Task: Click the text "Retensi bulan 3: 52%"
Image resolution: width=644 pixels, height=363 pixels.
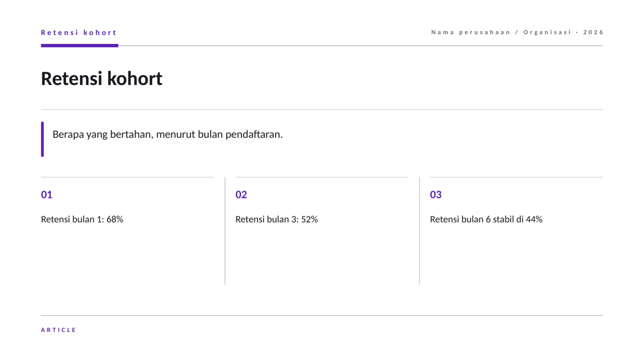Action: click(x=276, y=219)
